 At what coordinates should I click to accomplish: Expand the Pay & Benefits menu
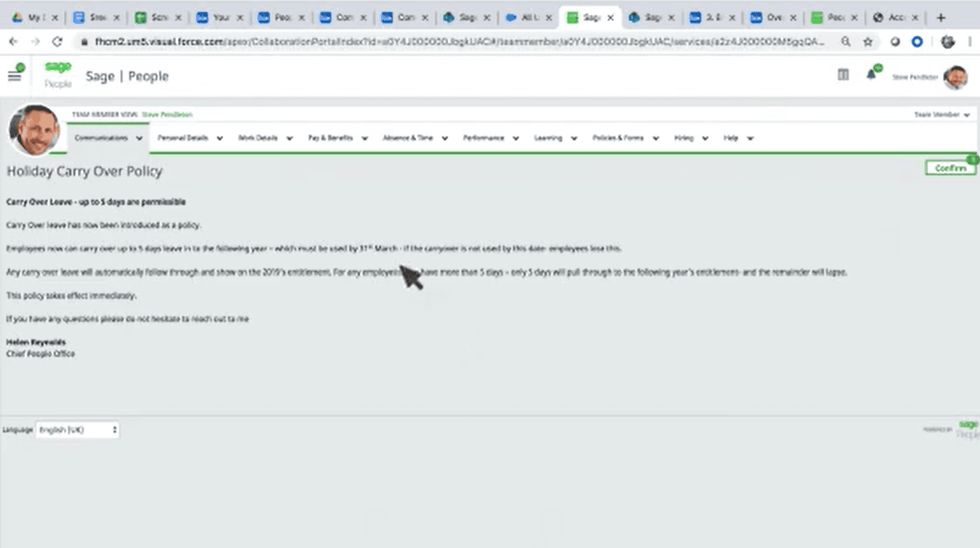pos(337,138)
